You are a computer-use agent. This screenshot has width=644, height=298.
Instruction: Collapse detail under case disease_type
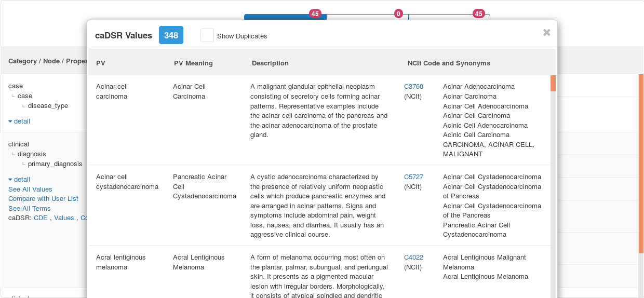click(19, 121)
